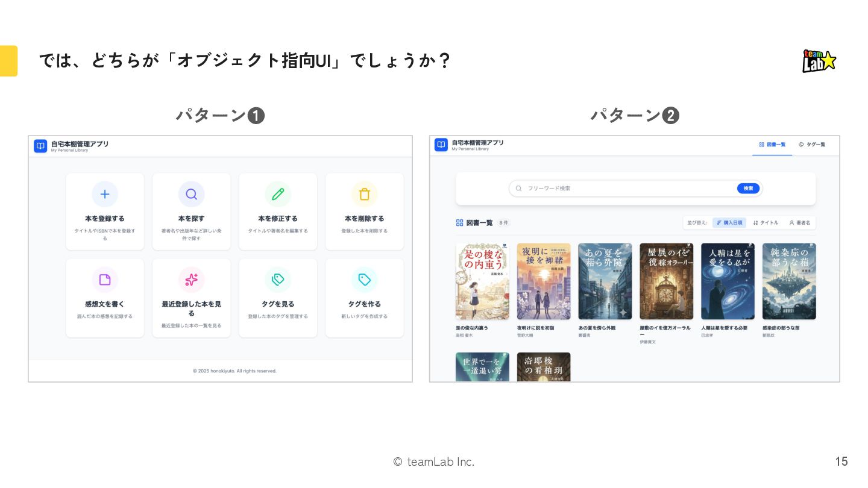868x488 pixels.
Task: Open the first book cover thumbnail
Action: 482,281
